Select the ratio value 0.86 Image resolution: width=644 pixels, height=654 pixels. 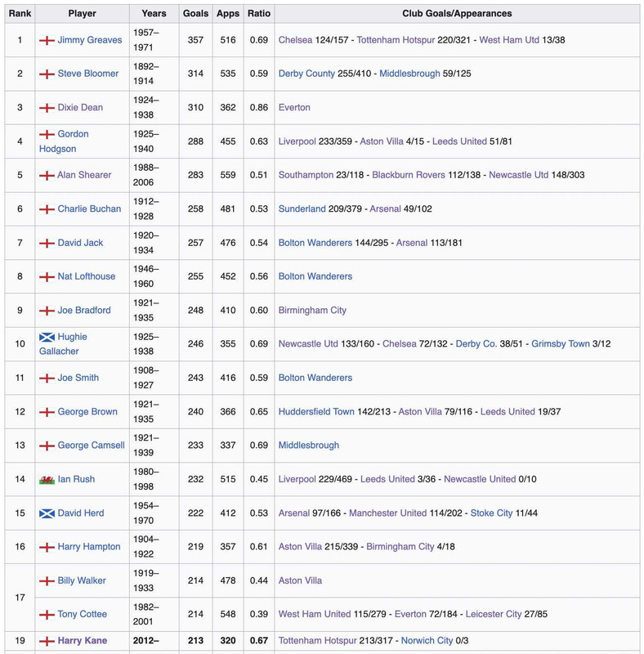[259, 107]
